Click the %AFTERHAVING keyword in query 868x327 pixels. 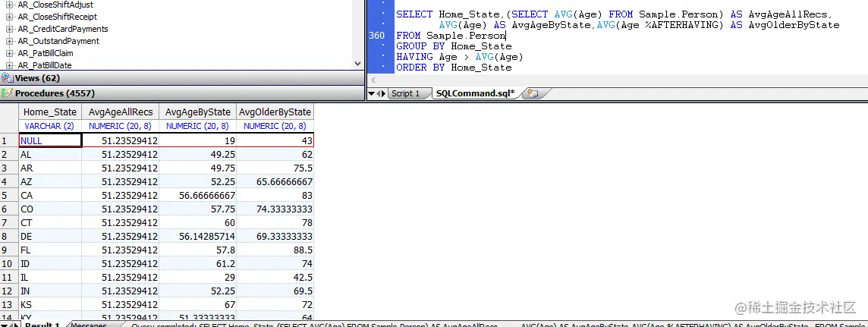681,25
